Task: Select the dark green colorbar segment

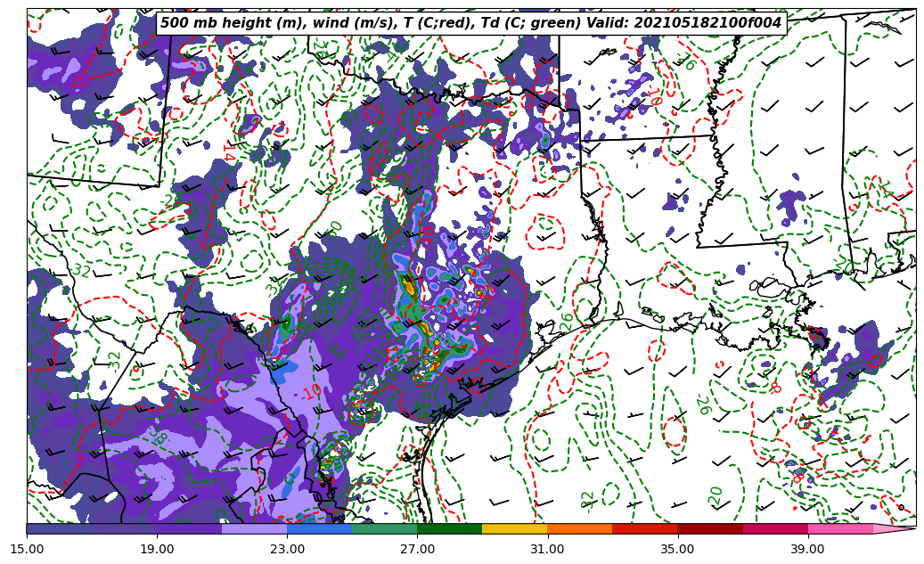Action: pyautogui.click(x=450, y=528)
